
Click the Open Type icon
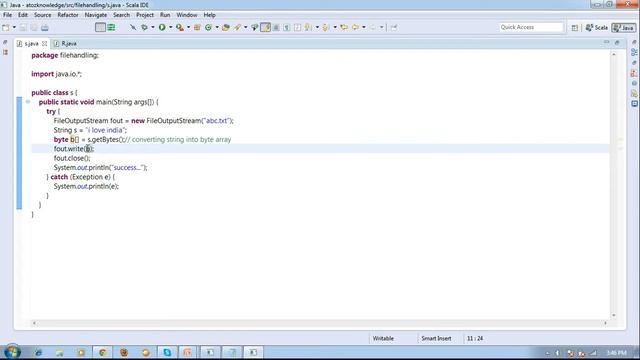225,27
